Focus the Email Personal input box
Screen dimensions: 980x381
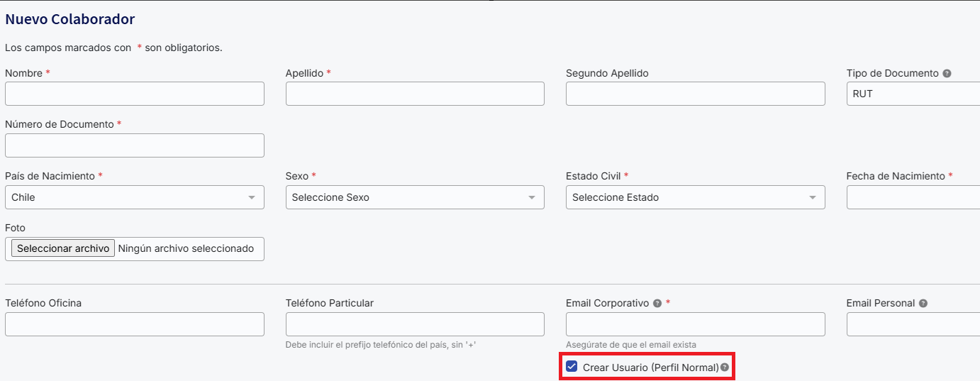(913, 324)
